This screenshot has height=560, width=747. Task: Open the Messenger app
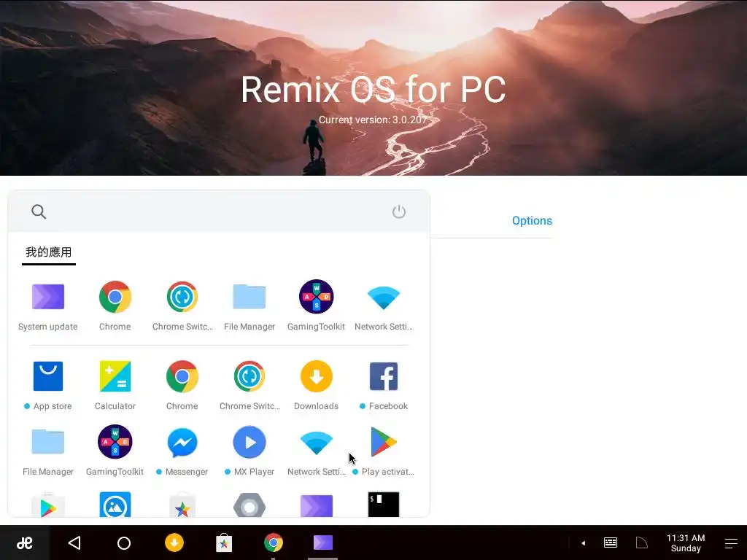182,443
